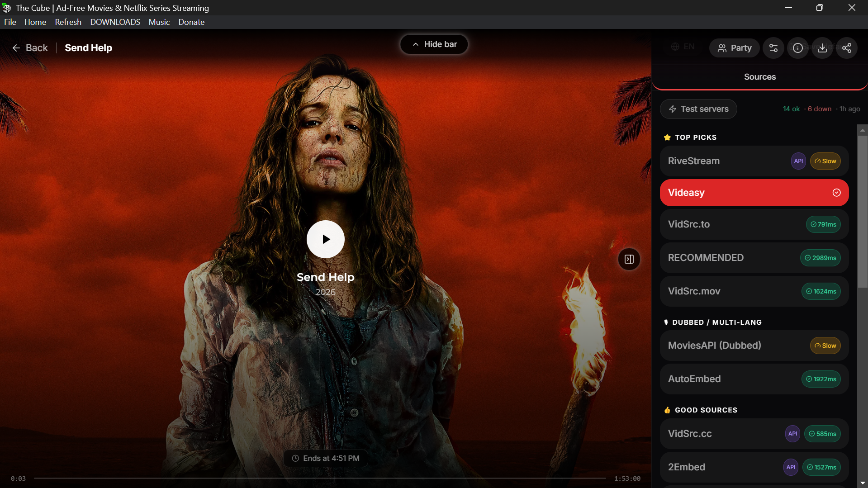
Task: Select MoviesAPI (Dubbed) source
Action: (754, 346)
